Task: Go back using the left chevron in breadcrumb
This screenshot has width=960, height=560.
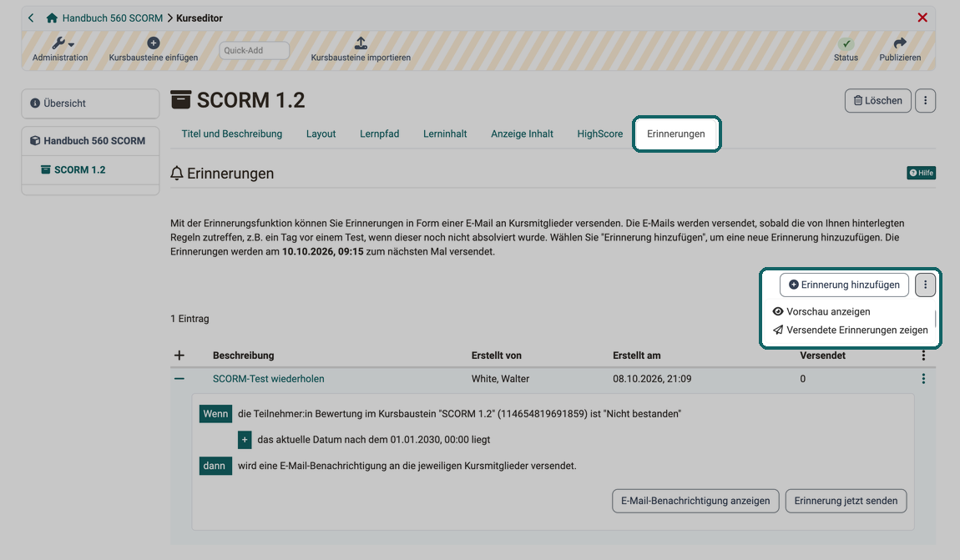Action: click(31, 18)
